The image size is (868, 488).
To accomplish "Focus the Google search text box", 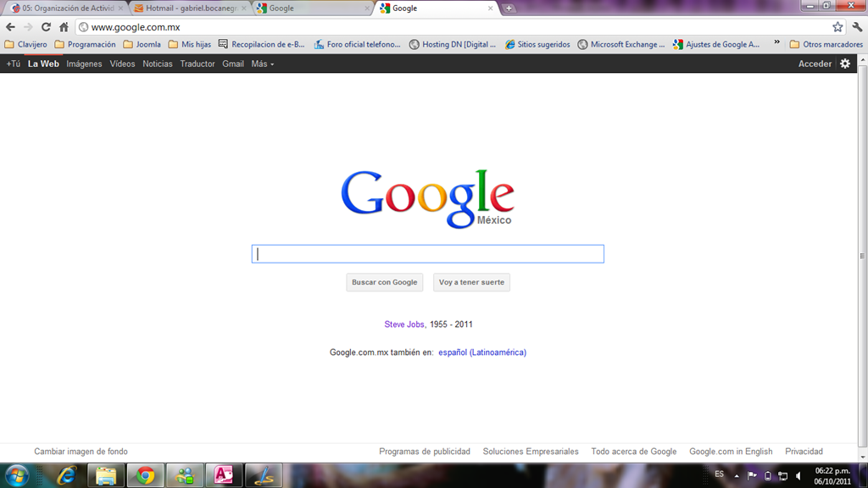I will point(428,254).
